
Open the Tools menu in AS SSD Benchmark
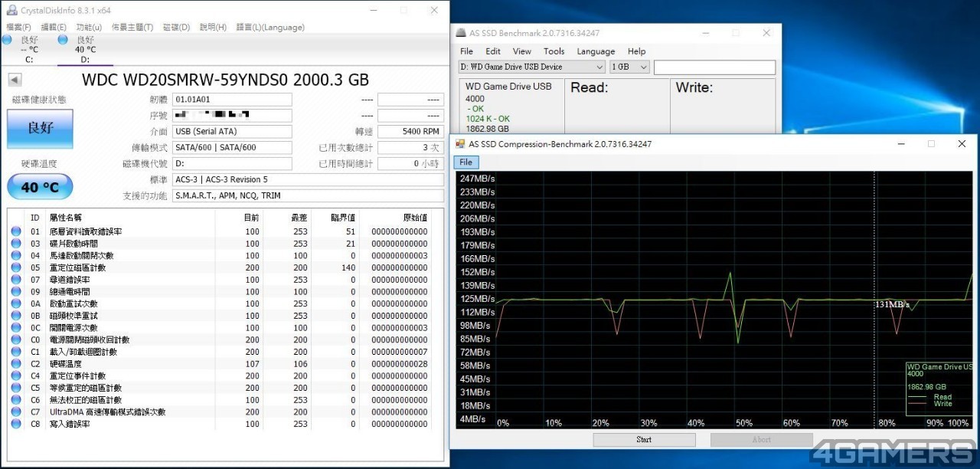coord(554,51)
